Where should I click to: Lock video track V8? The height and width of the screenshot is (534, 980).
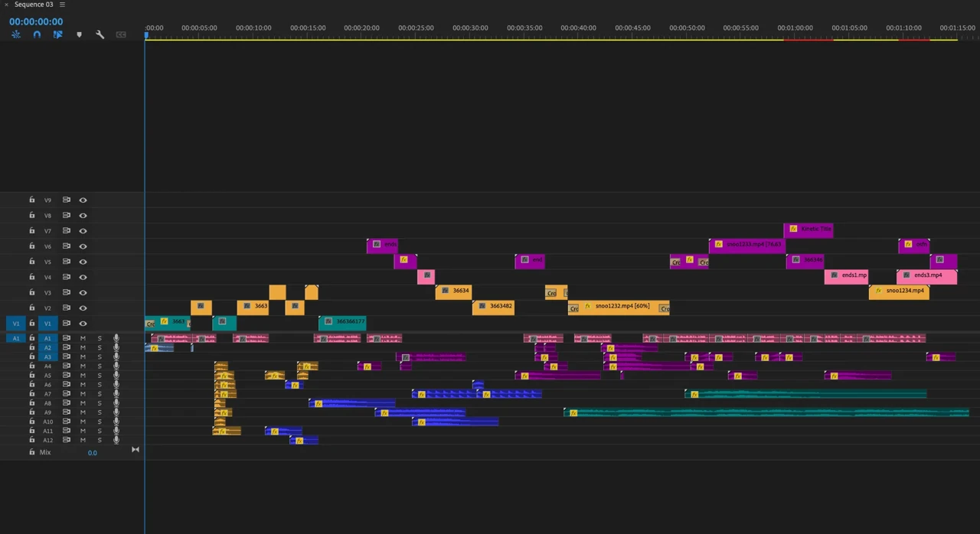pos(31,216)
